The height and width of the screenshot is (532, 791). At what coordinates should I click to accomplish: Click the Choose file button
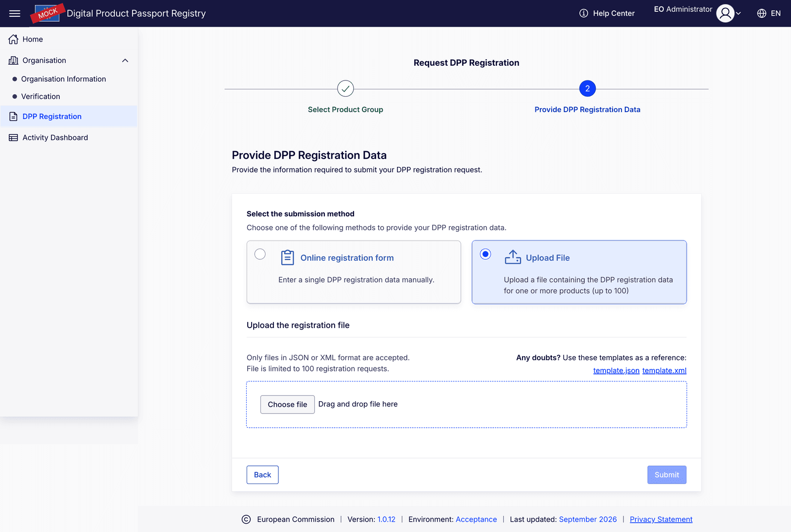(288, 405)
